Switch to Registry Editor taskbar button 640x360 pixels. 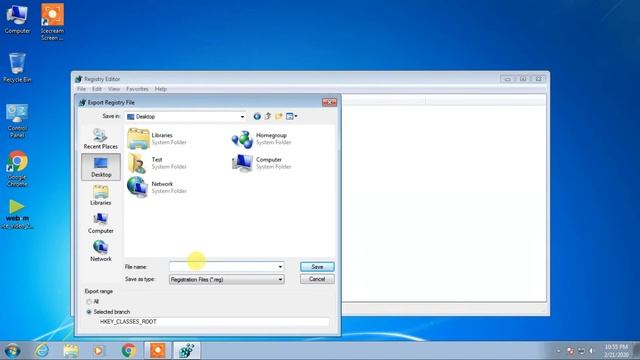point(187,351)
